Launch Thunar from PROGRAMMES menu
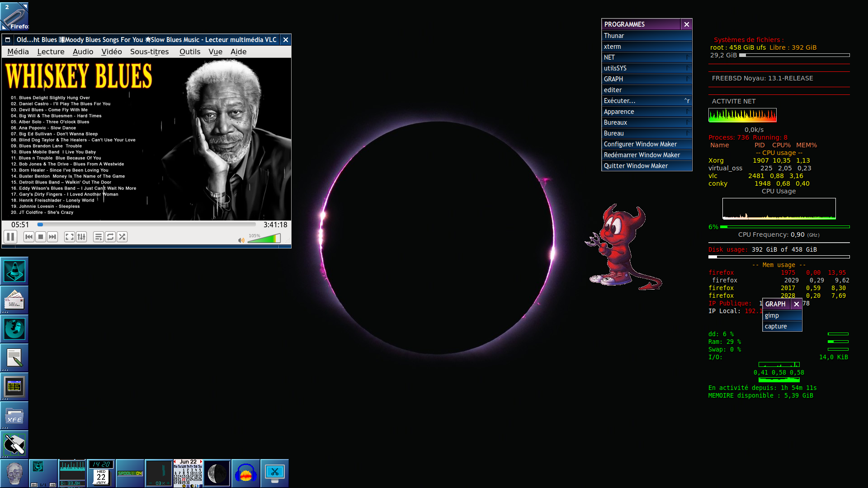The width and height of the screenshot is (868, 488). point(647,36)
